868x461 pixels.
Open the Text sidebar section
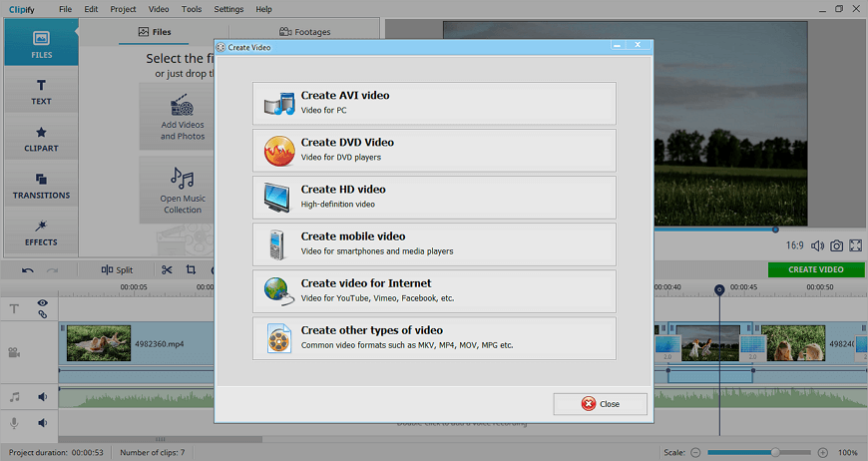click(42, 90)
